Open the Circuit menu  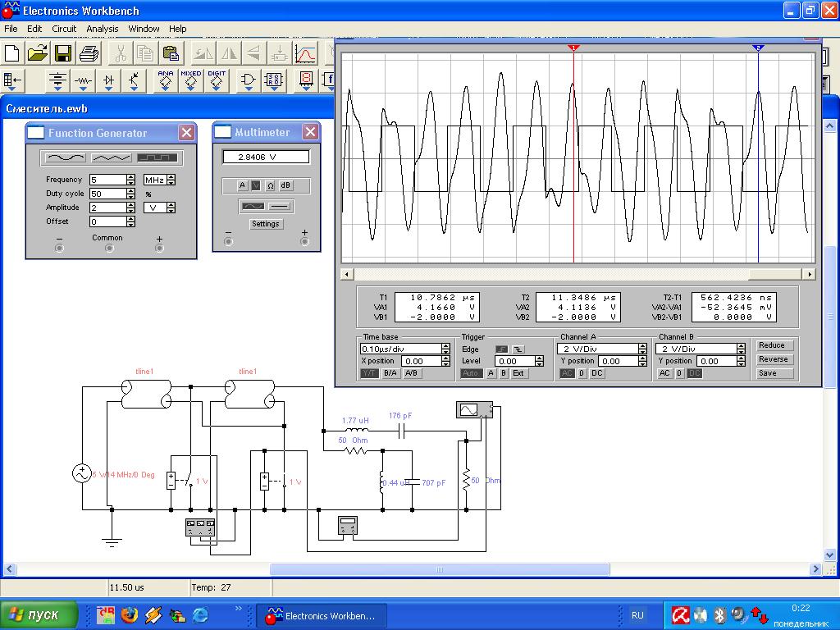coord(64,29)
